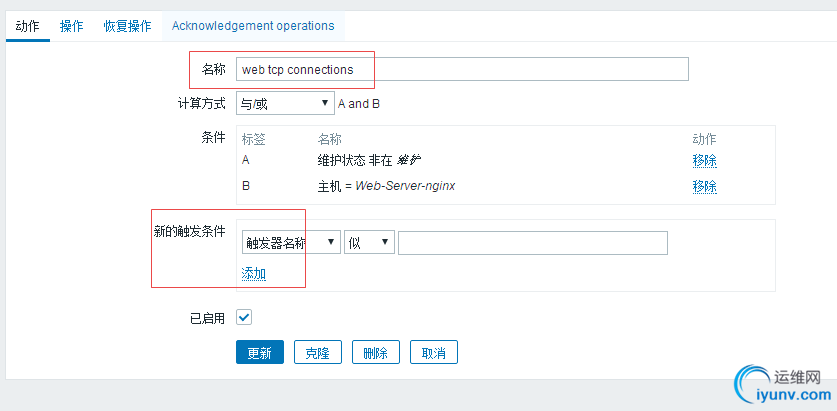The width and height of the screenshot is (837, 411).
Task: Remove condition B 主机 Web-Server-nginx
Action: click(704, 186)
